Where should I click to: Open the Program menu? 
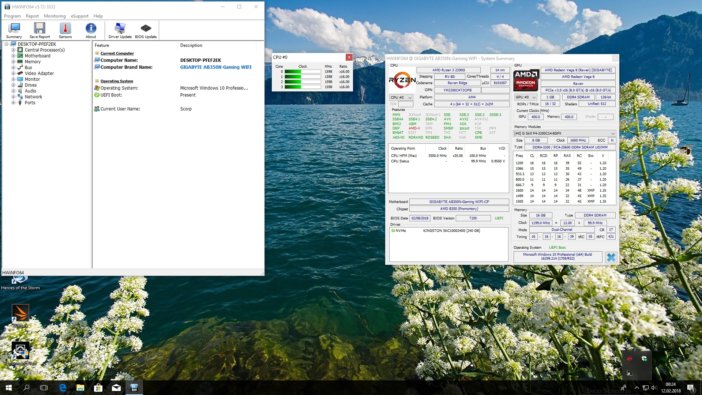point(12,16)
